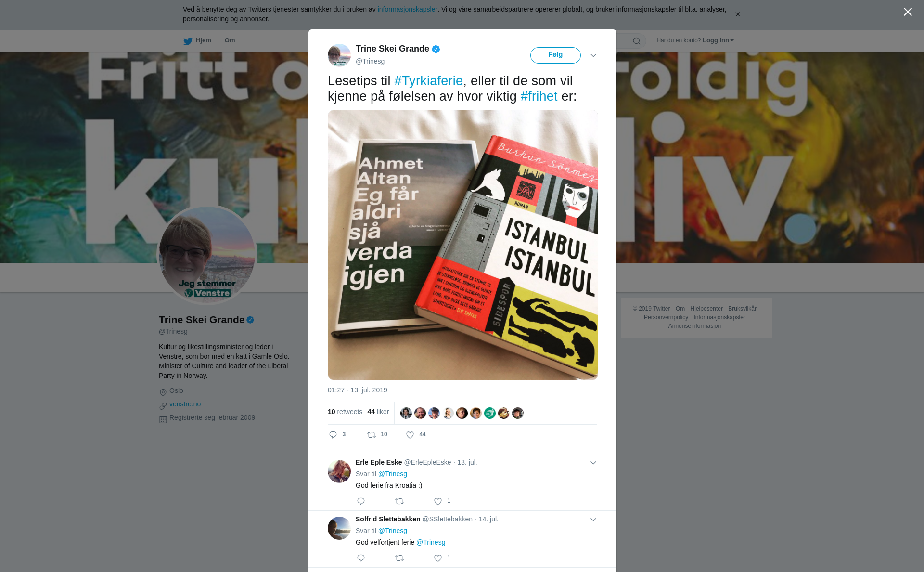Reply to Erle Eple Eske's comment
This screenshot has width=924, height=572.
[361, 501]
